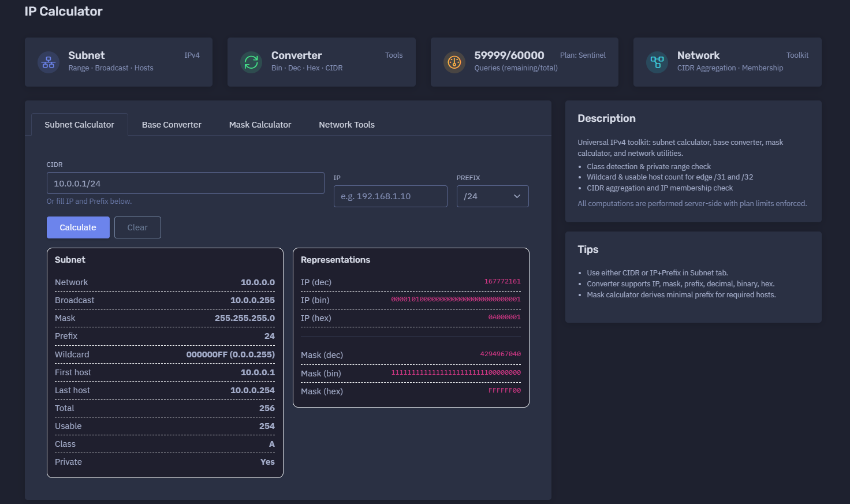Screen dimensions: 850x504
Task: Select the Network Tools tab
Action: [x=346, y=125]
